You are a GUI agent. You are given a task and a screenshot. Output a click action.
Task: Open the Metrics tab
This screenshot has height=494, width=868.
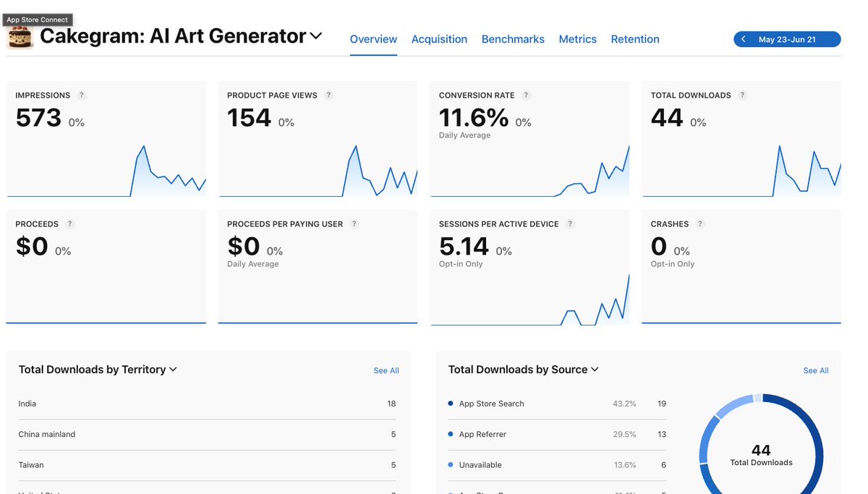[578, 39]
